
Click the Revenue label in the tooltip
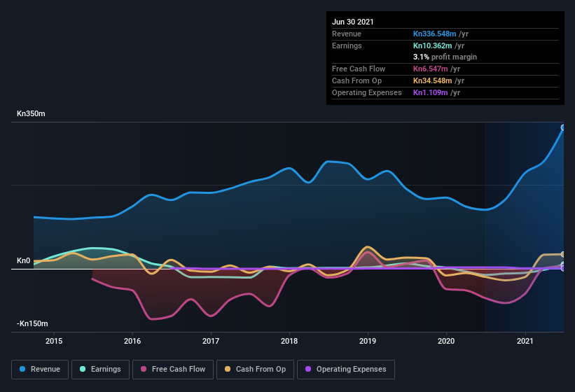coord(347,34)
